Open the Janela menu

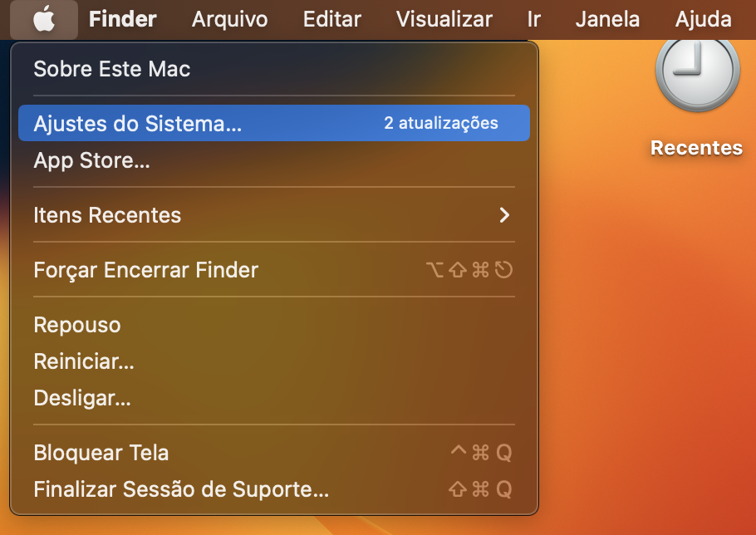coord(607,19)
